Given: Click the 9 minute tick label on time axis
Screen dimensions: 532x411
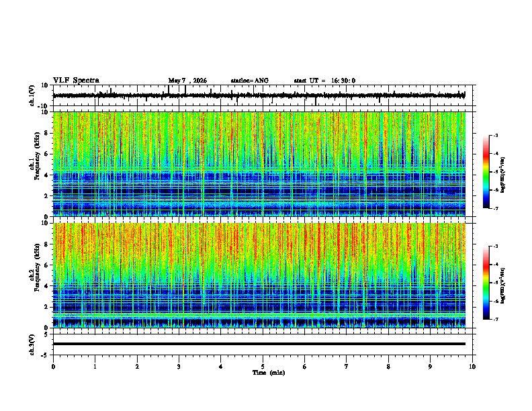Looking at the screenshot, I should coord(430,367).
